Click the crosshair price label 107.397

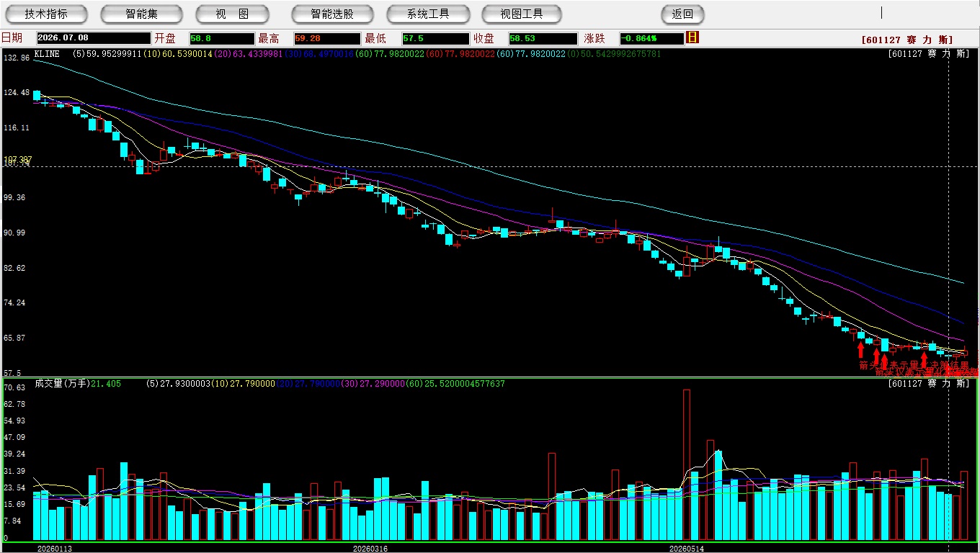(x=17, y=159)
